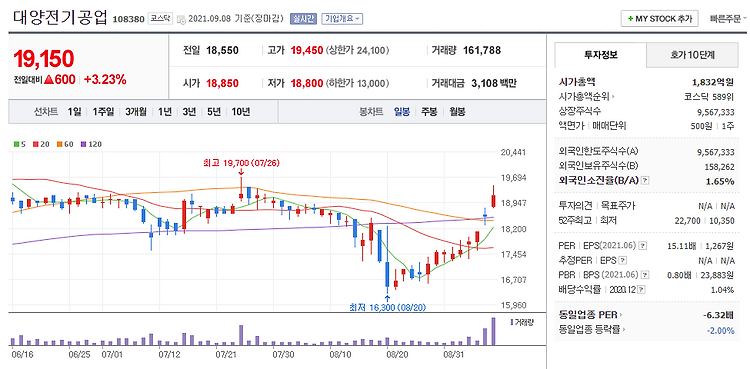The image size is (750, 369).
Task: Click help icon next to 외국인소진율(B/A)
Action: [x=645, y=180]
